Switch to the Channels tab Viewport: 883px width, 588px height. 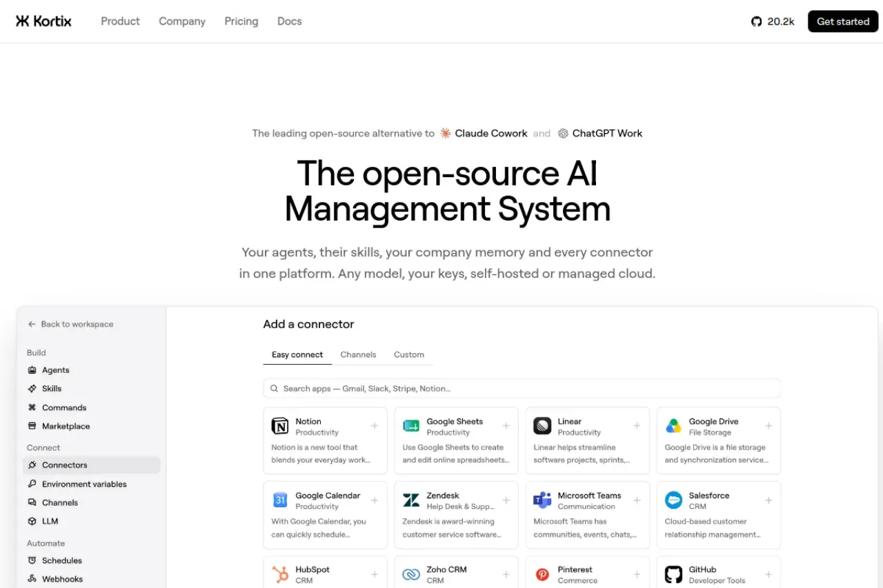coord(359,354)
